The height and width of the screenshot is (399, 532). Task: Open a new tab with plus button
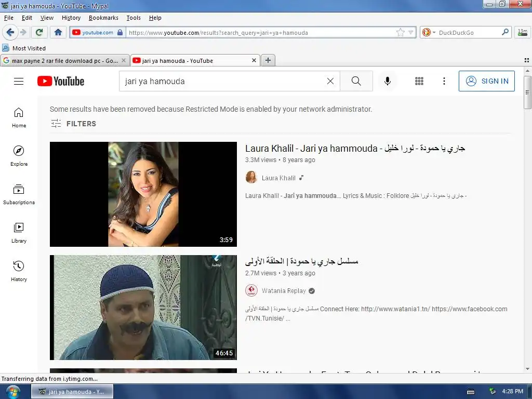pos(268,60)
